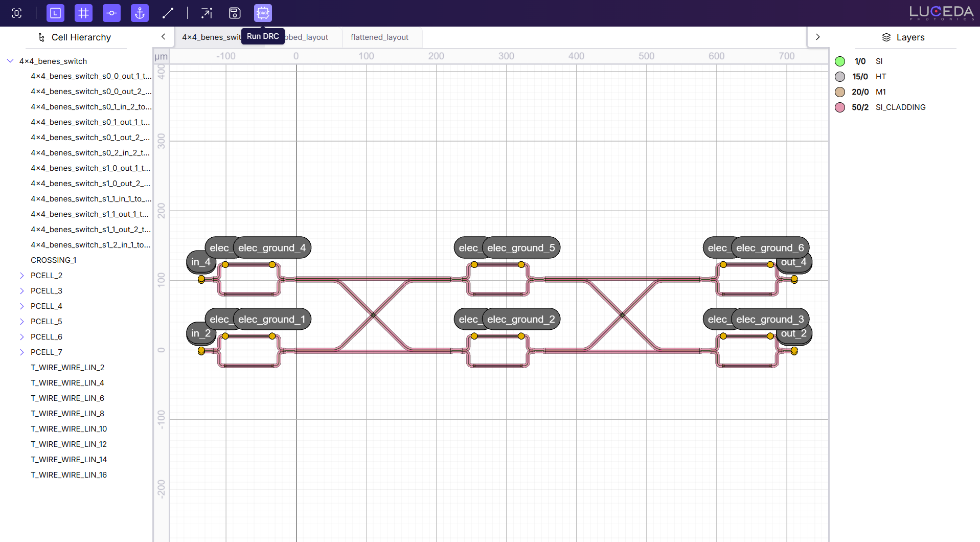
Task: Switch to the flattened_layout tab
Action: pos(379,37)
